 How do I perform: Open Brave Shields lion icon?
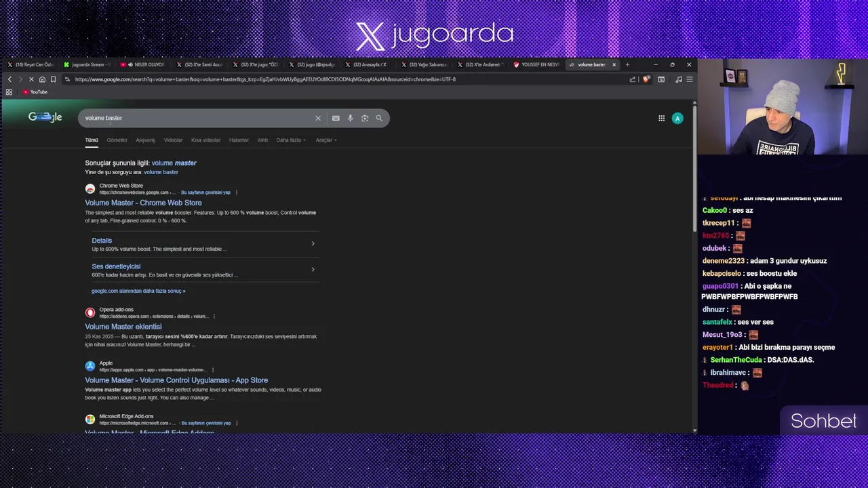coord(646,79)
